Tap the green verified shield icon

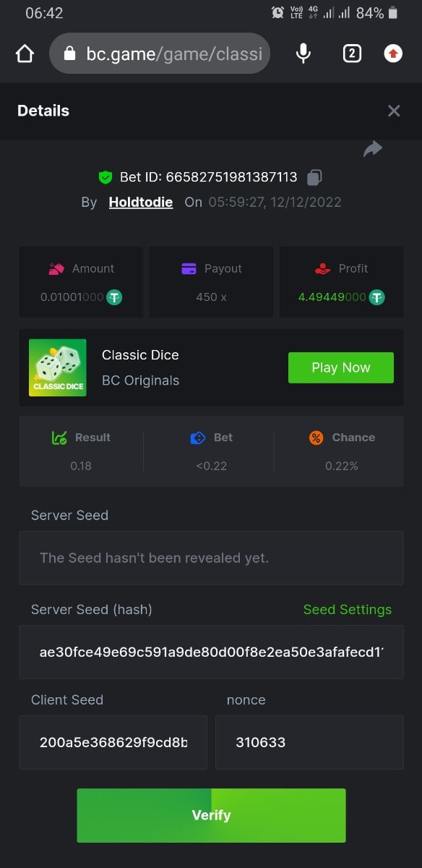point(105,177)
